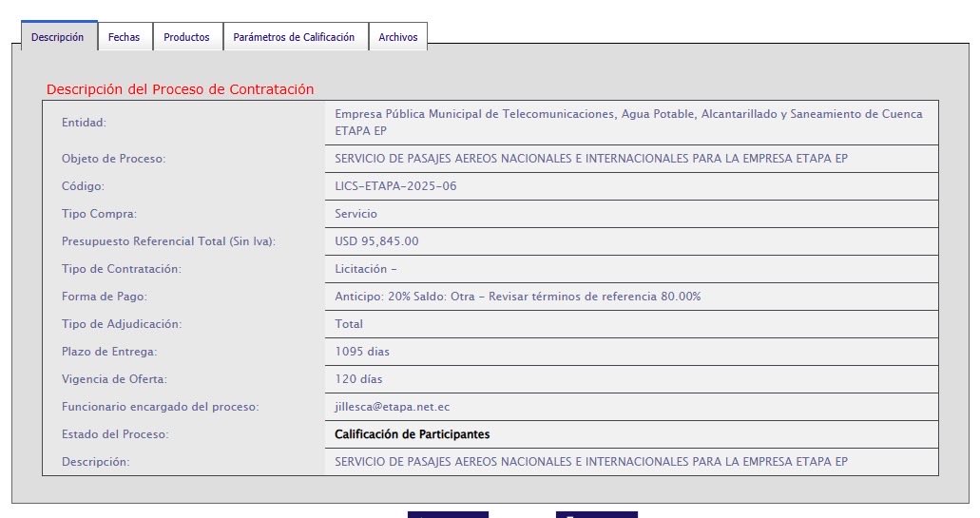Screen dimensions: 980x518
Task: Open the Archivos tab
Action: tap(398, 37)
